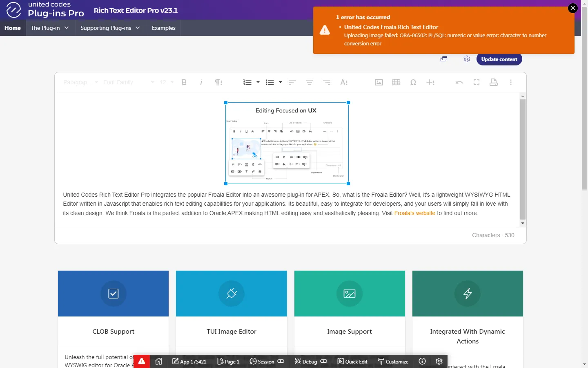Click the Update content button

tap(499, 59)
